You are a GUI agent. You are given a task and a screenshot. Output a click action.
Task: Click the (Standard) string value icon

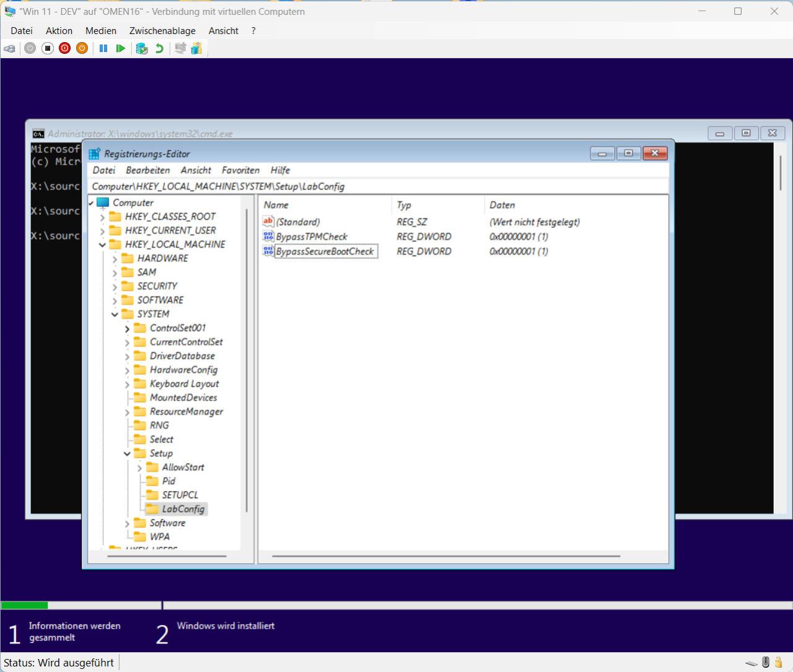pyautogui.click(x=268, y=221)
